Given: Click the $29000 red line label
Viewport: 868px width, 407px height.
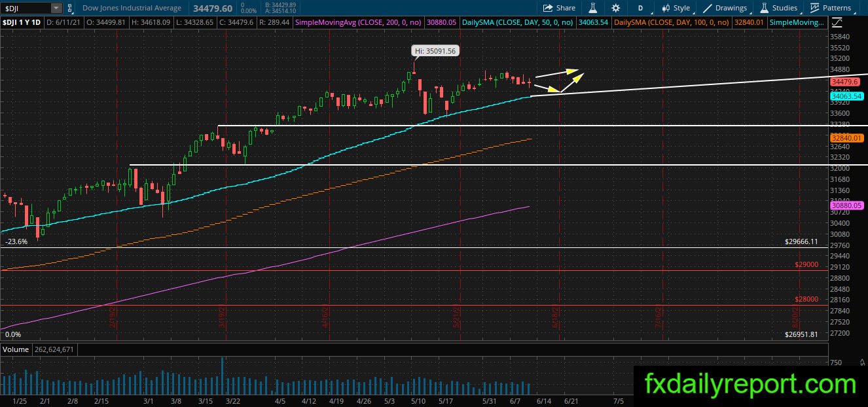Looking at the screenshot, I should point(806,264).
